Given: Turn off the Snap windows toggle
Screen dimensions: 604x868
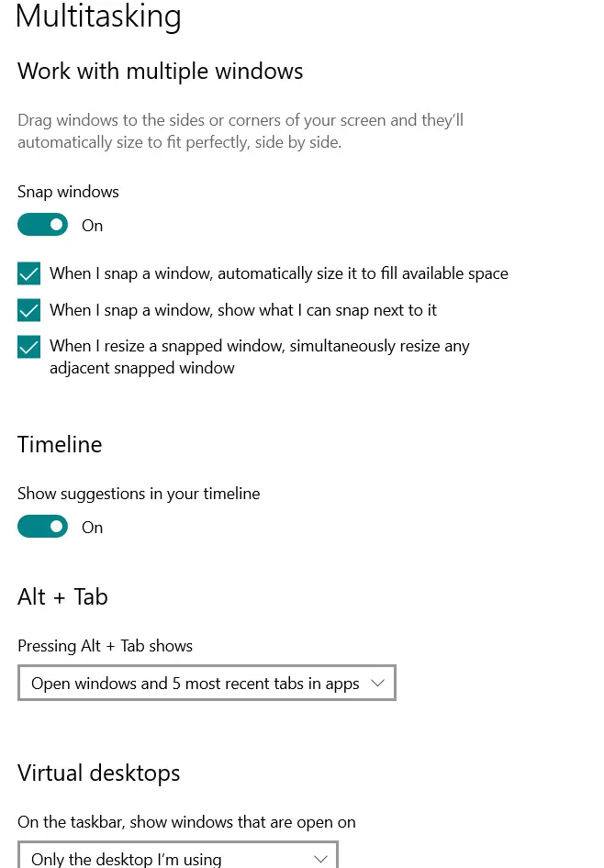Looking at the screenshot, I should click(x=42, y=225).
